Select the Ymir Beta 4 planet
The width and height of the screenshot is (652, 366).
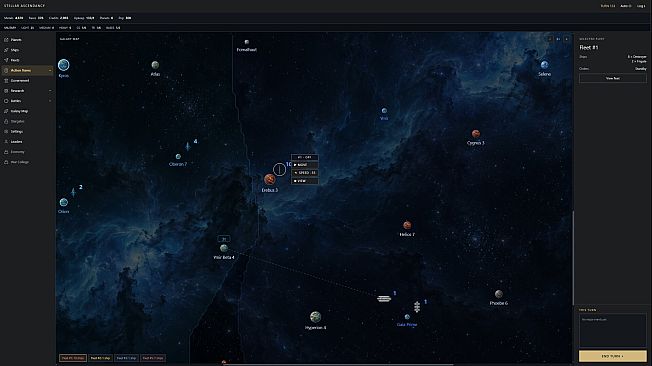click(224, 248)
